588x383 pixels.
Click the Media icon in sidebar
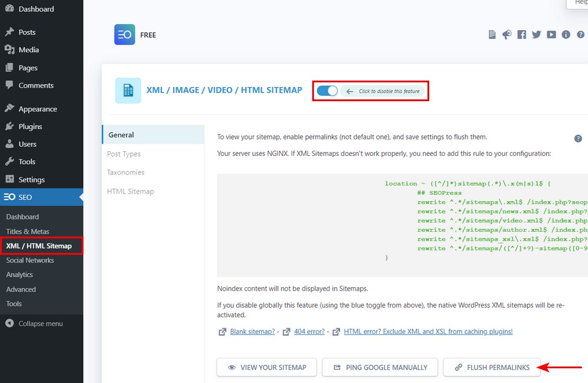pos(9,49)
